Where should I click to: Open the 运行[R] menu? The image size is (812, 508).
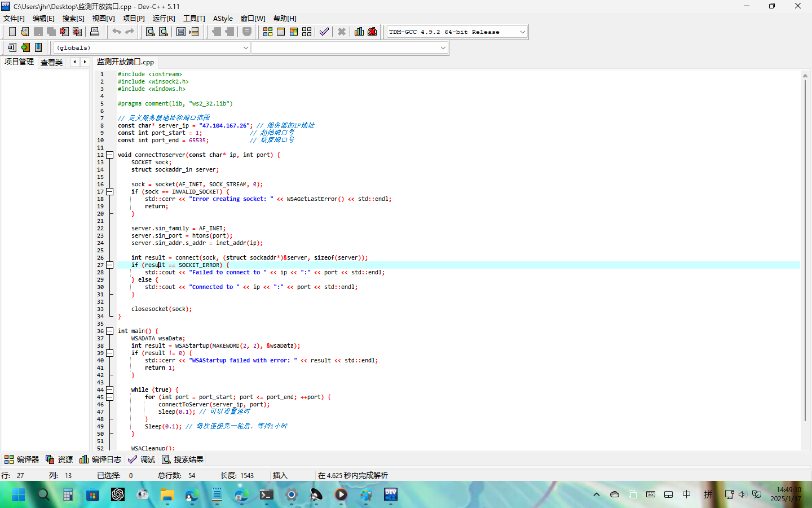click(x=164, y=19)
